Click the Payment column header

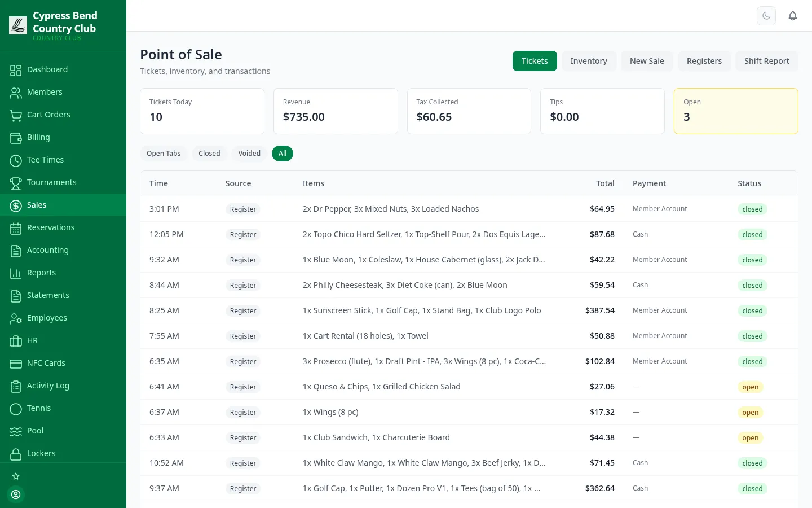click(649, 183)
